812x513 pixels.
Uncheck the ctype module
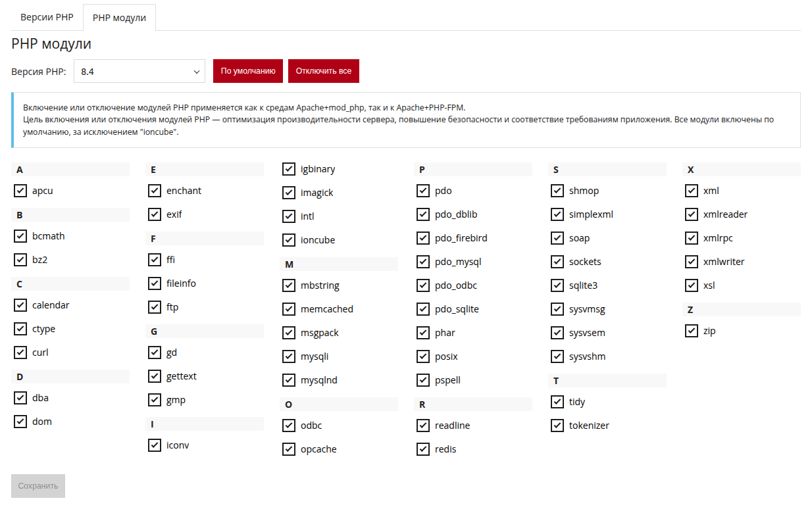click(x=20, y=329)
